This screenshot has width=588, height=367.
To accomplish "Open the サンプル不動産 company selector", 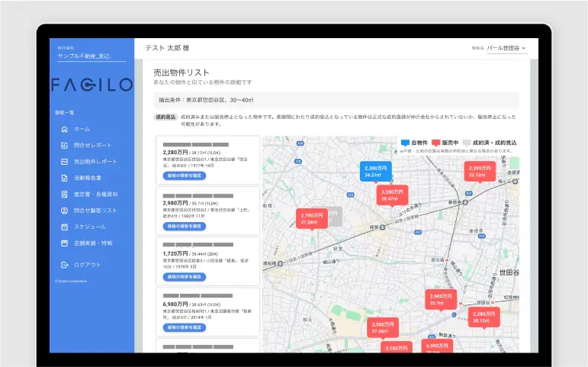I will 92,56.
